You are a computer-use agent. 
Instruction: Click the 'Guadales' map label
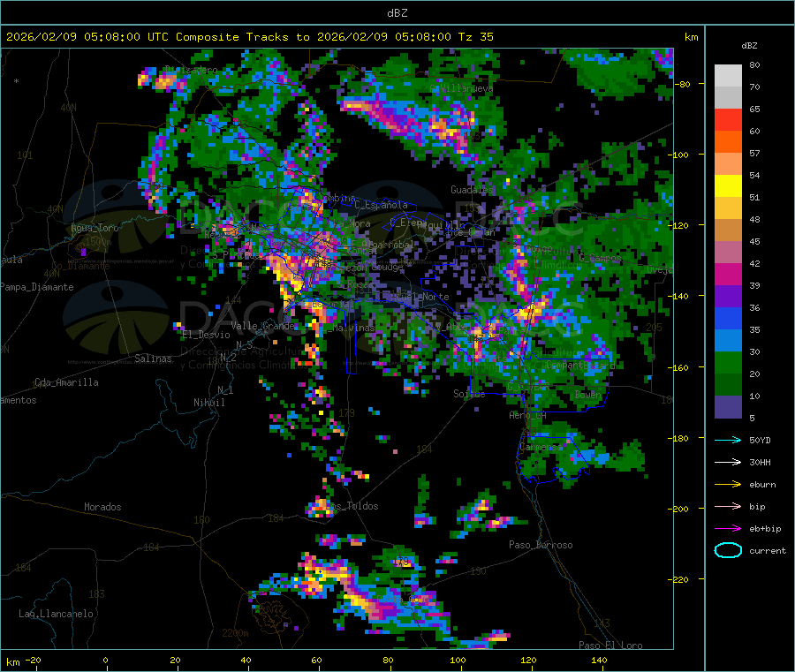472,190
